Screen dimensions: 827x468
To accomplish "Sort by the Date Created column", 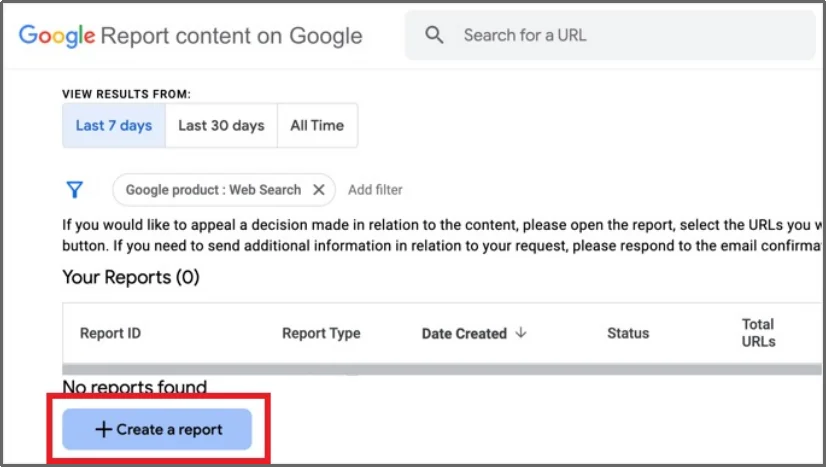I will (x=464, y=333).
